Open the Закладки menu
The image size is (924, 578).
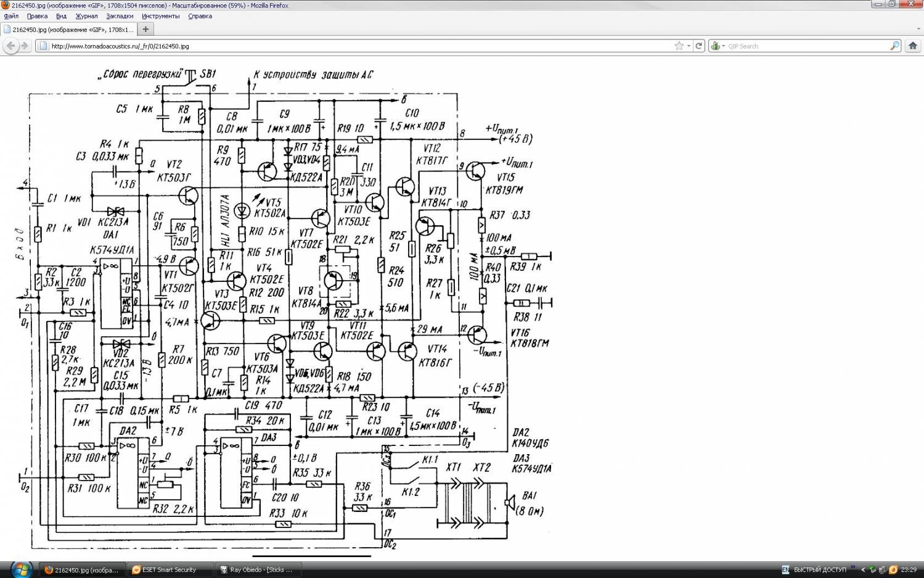coord(120,16)
